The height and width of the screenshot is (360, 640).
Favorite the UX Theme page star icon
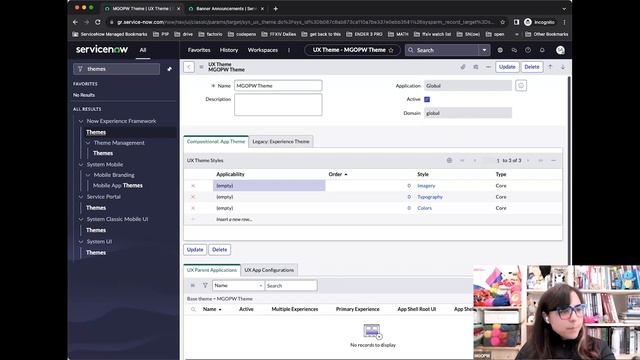click(391, 50)
